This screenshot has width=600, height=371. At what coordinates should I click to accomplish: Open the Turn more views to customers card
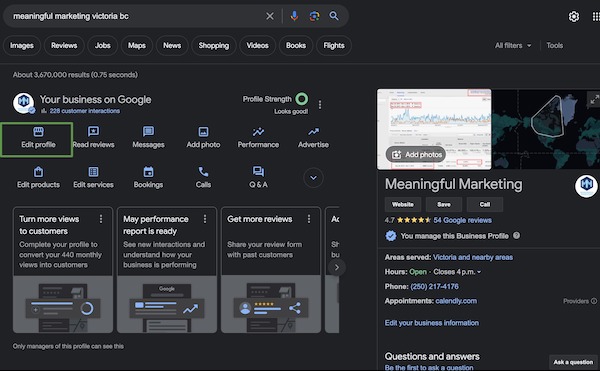tap(63, 270)
